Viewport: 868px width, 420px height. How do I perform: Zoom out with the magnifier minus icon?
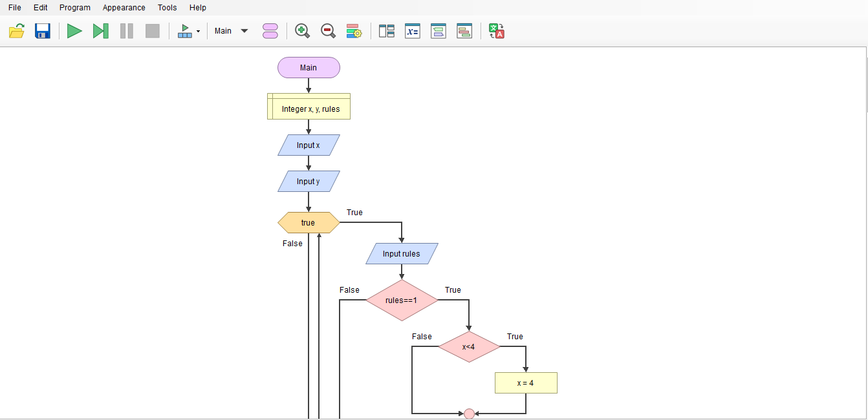(329, 31)
